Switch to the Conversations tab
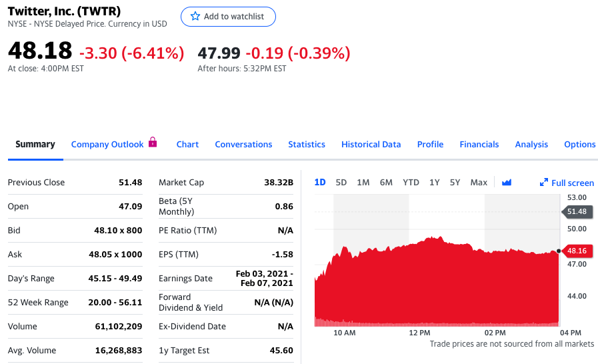598x364 pixels. pyautogui.click(x=243, y=145)
